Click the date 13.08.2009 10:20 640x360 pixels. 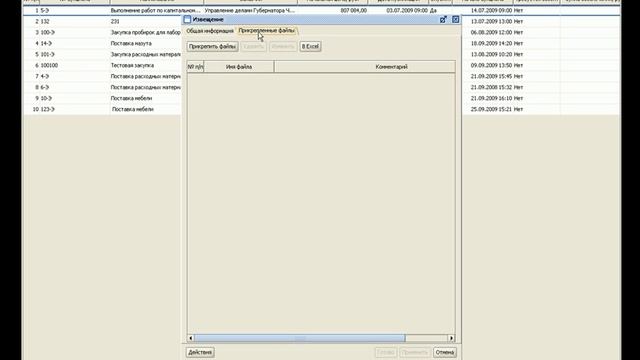point(491,54)
